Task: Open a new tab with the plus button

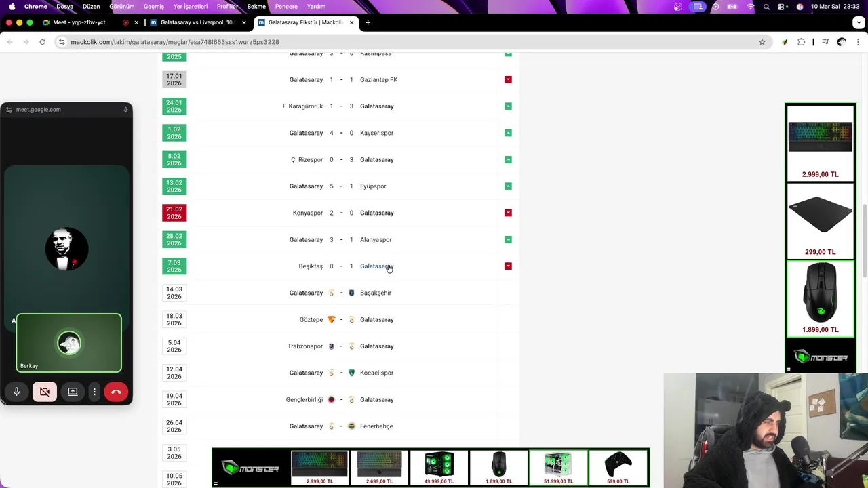Action: tap(368, 22)
